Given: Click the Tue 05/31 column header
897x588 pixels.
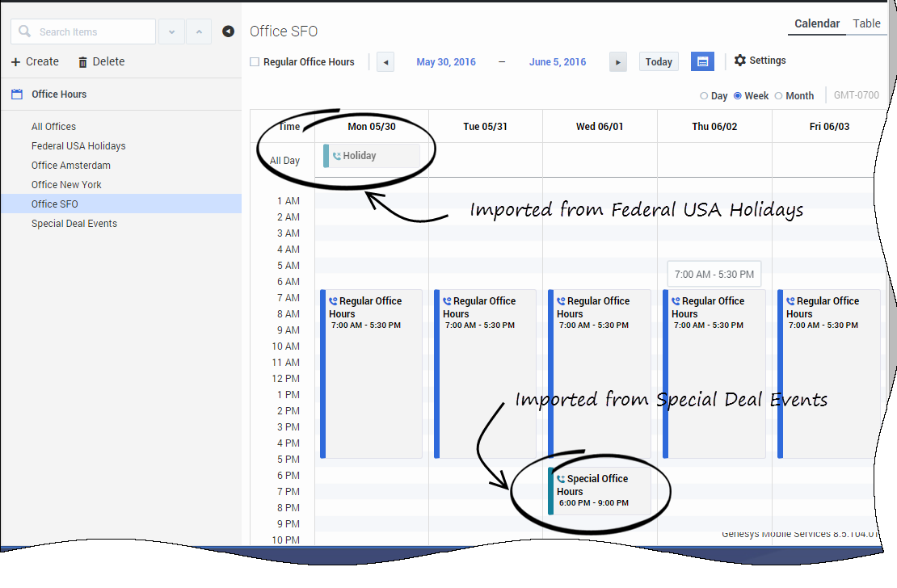Looking at the screenshot, I should [x=485, y=127].
